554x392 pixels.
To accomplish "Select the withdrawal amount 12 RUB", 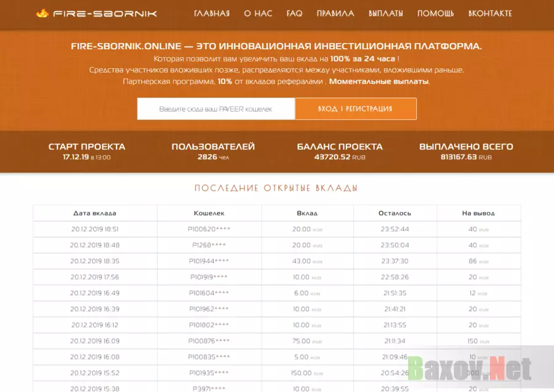I will pyautogui.click(x=478, y=293).
